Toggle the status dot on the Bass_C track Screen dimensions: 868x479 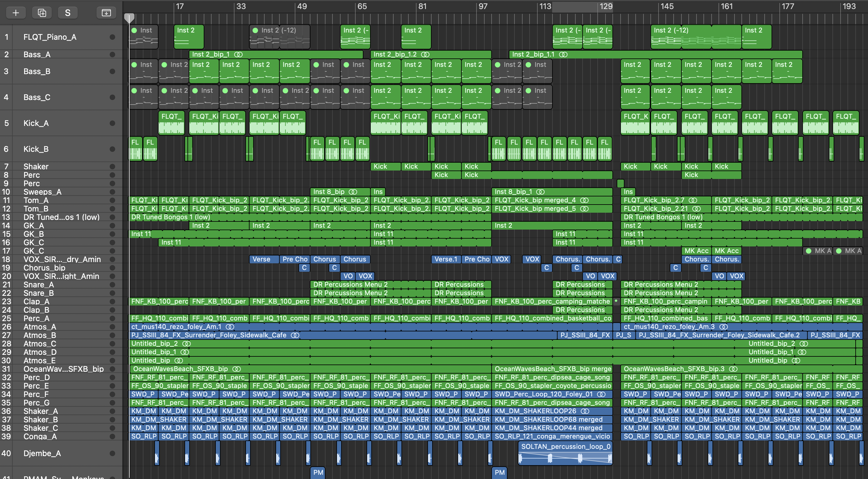click(112, 97)
